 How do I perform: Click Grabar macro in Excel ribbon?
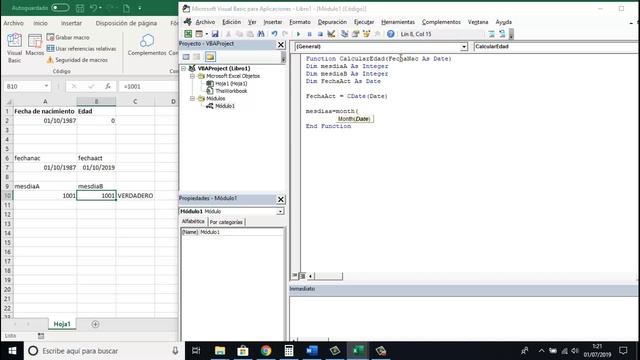pos(68,37)
